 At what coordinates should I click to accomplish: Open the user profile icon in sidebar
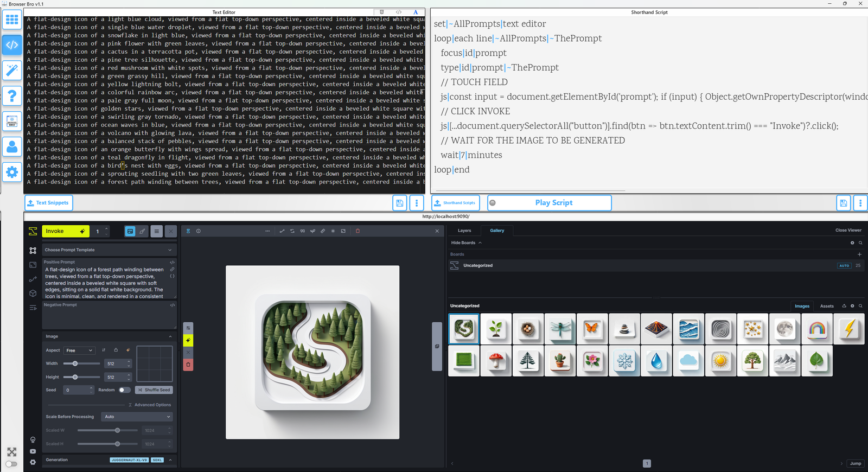12,147
